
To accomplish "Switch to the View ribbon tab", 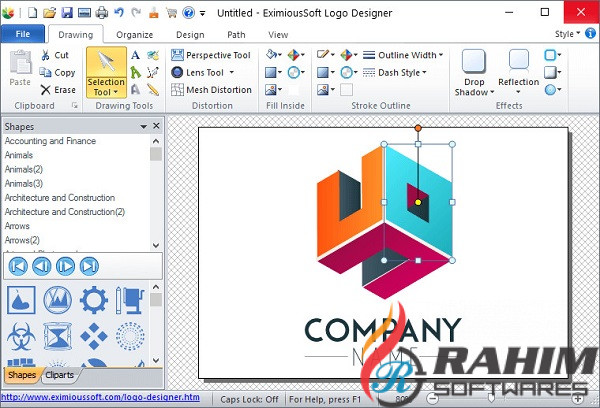I will (x=278, y=35).
